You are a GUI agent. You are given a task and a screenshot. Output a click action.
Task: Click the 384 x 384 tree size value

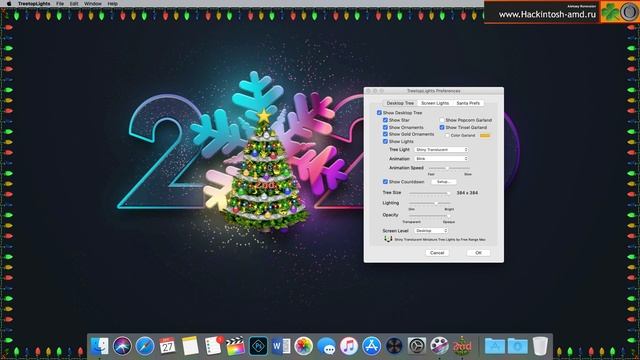click(467, 193)
